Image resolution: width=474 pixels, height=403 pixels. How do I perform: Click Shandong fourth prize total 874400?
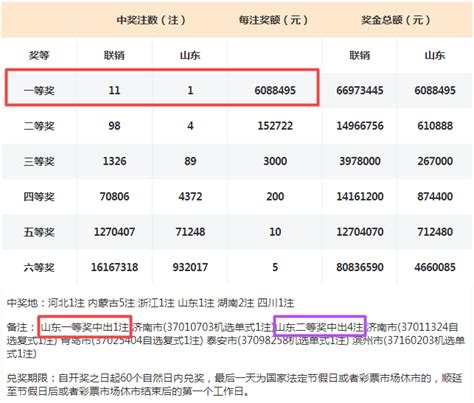[435, 196]
